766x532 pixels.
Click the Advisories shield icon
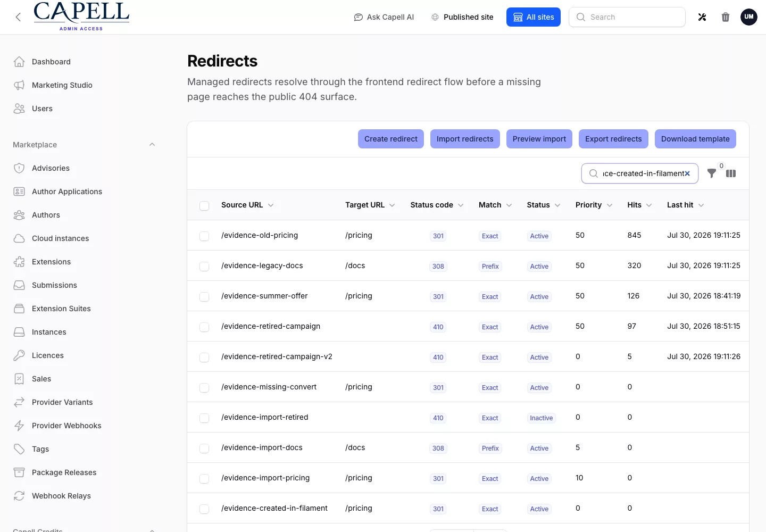click(19, 168)
